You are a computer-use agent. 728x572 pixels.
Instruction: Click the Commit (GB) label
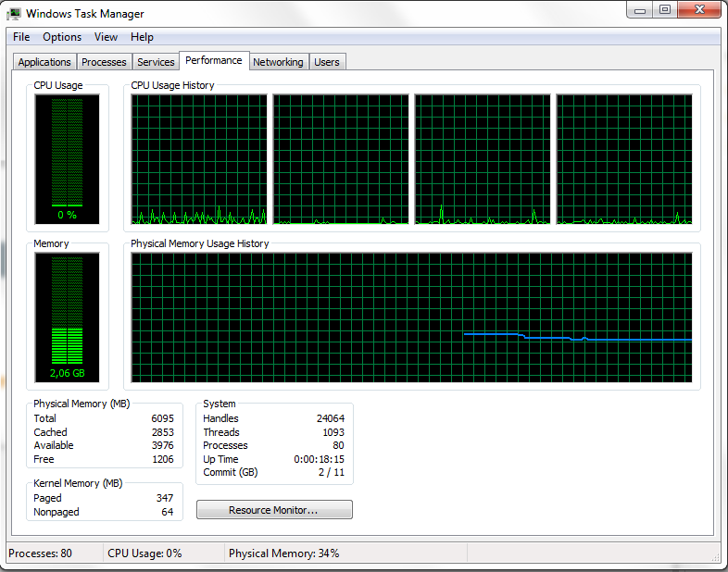click(231, 472)
